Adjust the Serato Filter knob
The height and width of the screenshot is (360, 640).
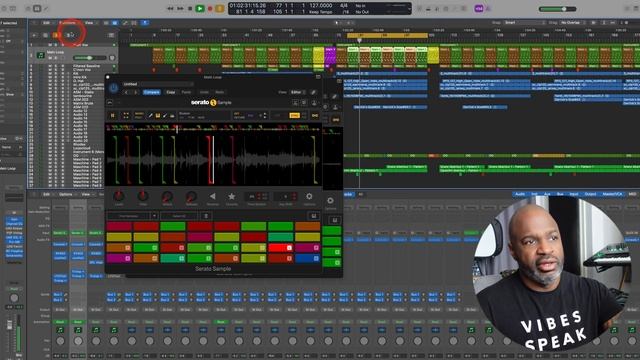(x=143, y=196)
